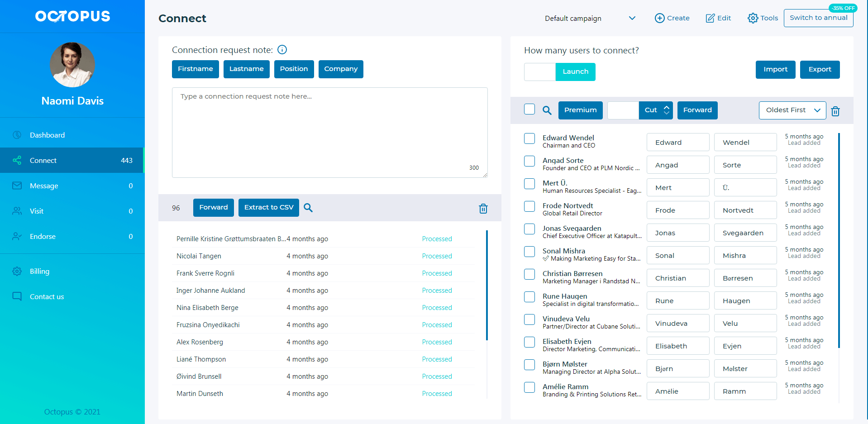Click the Extract to CSV button
This screenshot has width=868, height=424.
coord(268,207)
